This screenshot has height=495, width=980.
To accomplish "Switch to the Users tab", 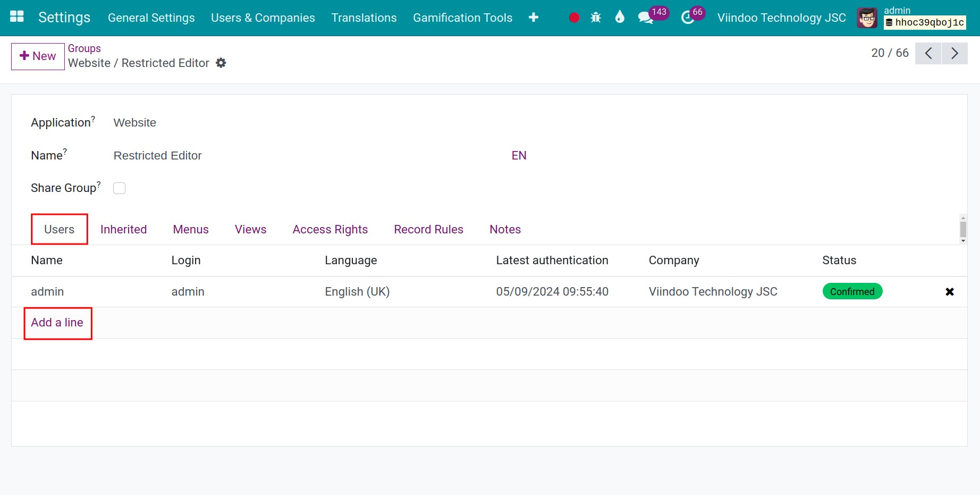I will coord(60,229).
